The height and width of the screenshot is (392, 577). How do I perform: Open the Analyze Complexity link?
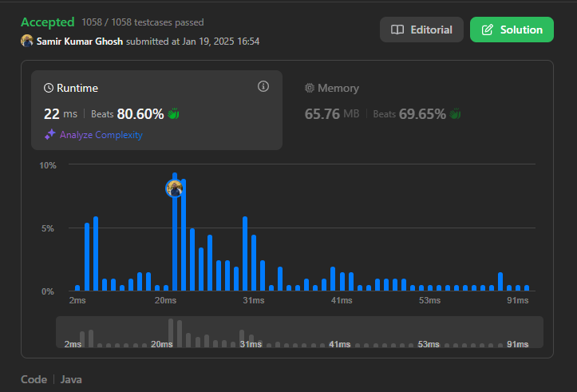tap(101, 135)
